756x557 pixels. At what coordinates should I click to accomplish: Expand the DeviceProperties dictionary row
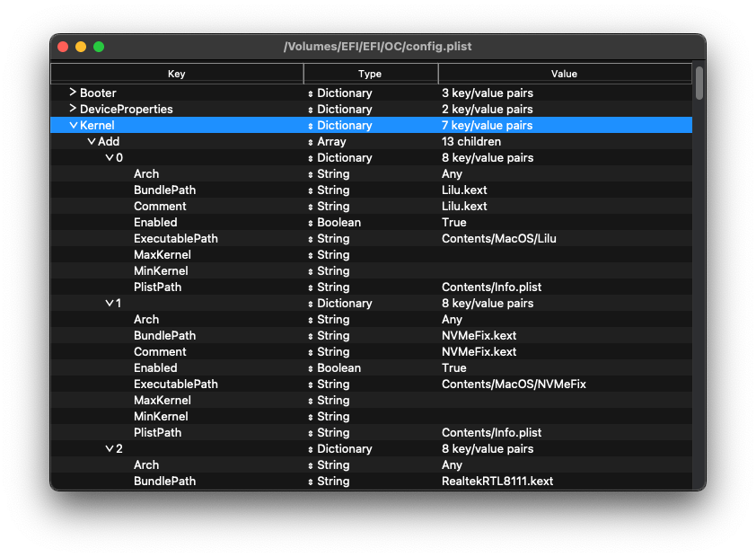[x=73, y=109]
